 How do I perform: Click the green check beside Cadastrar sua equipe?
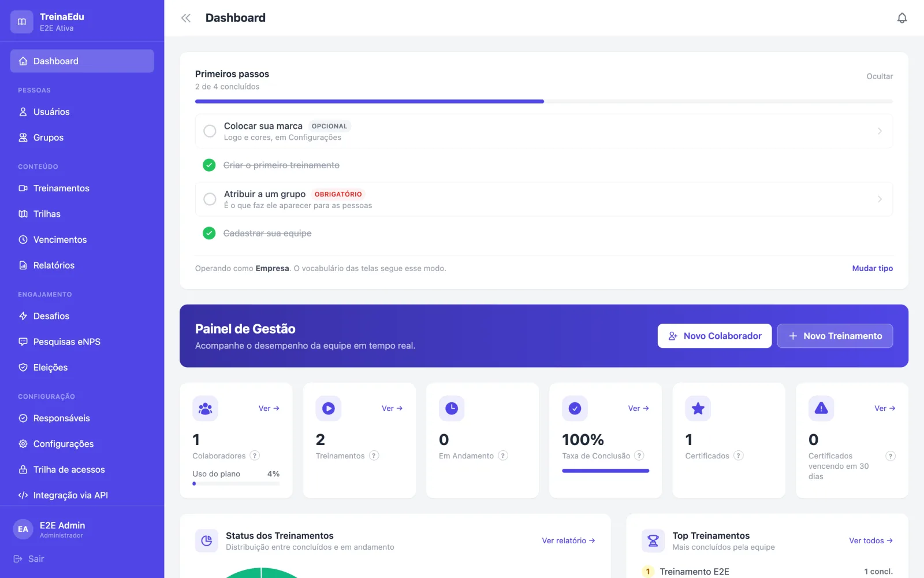(209, 234)
